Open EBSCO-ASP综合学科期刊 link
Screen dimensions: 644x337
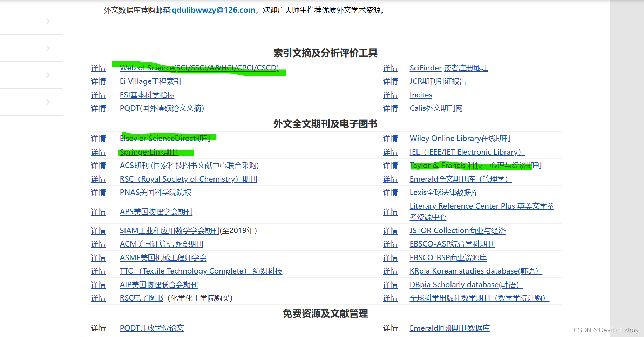pyautogui.click(x=452, y=244)
